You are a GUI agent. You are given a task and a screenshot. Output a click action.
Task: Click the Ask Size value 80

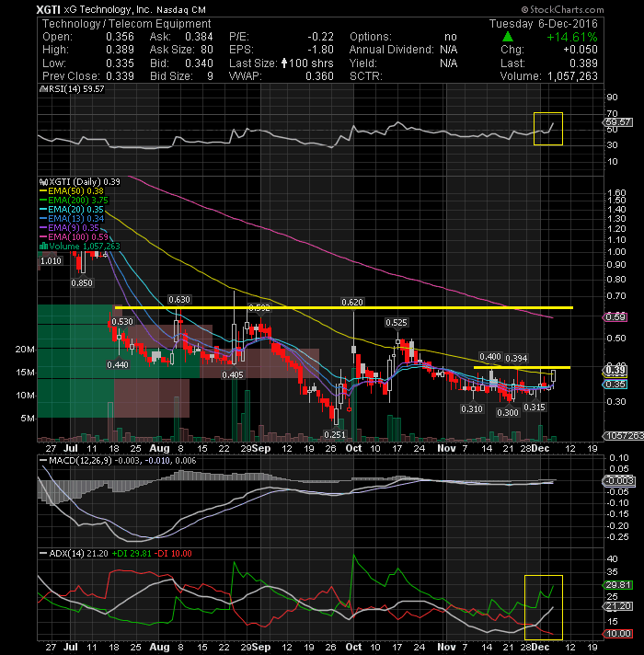pos(207,50)
